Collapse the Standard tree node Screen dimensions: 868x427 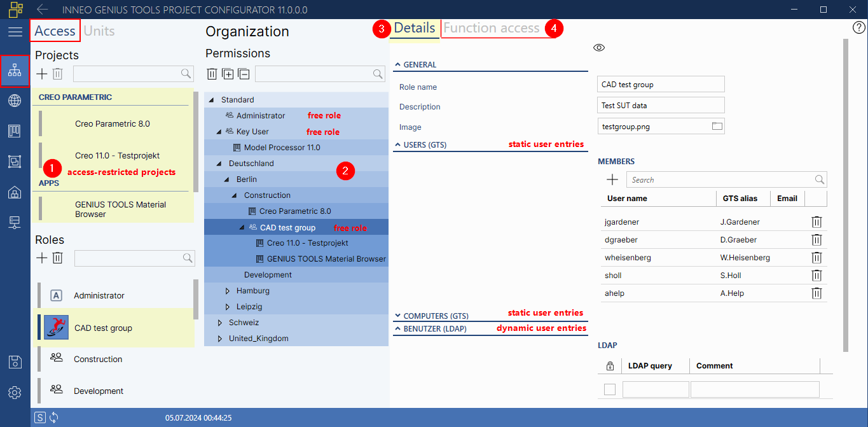point(212,100)
